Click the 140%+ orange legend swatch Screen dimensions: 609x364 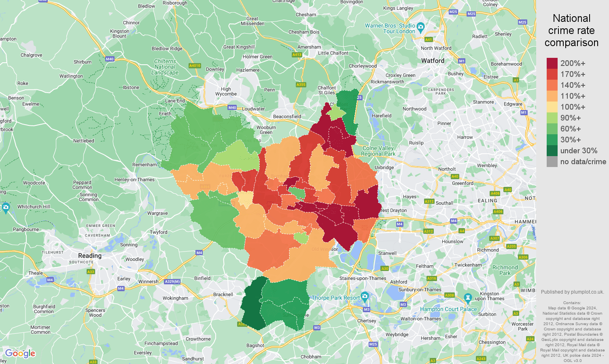point(552,85)
